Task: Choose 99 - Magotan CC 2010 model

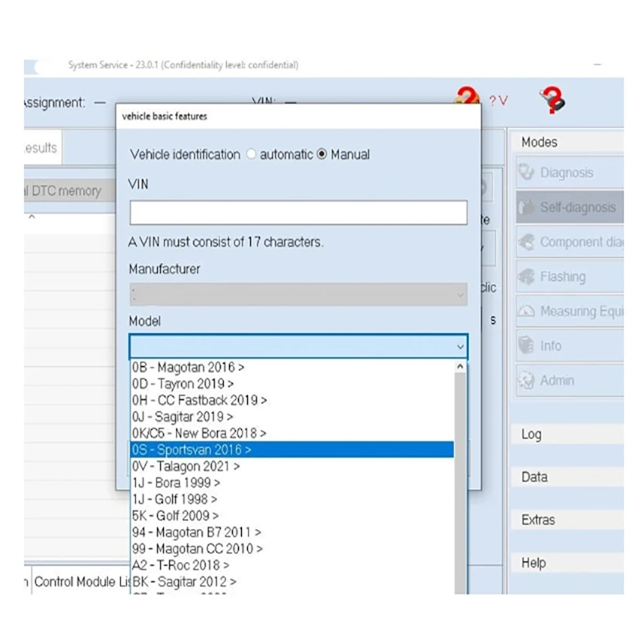Action: (x=292, y=549)
